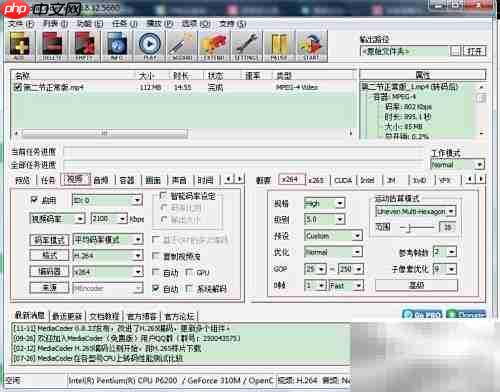Open the Wizard toolbar icon
Image resolution: width=500 pixels, height=392 pixels.
(182, 46)
